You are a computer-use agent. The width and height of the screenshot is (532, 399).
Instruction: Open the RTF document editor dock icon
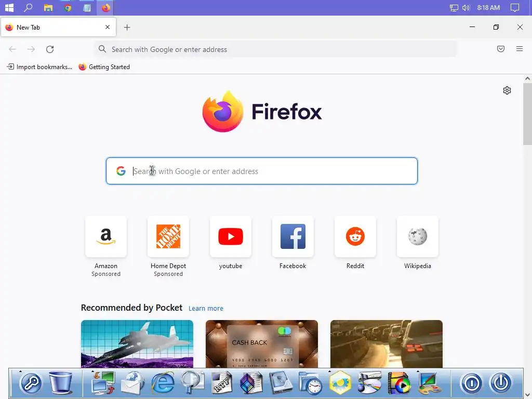[x=222, y=383]
